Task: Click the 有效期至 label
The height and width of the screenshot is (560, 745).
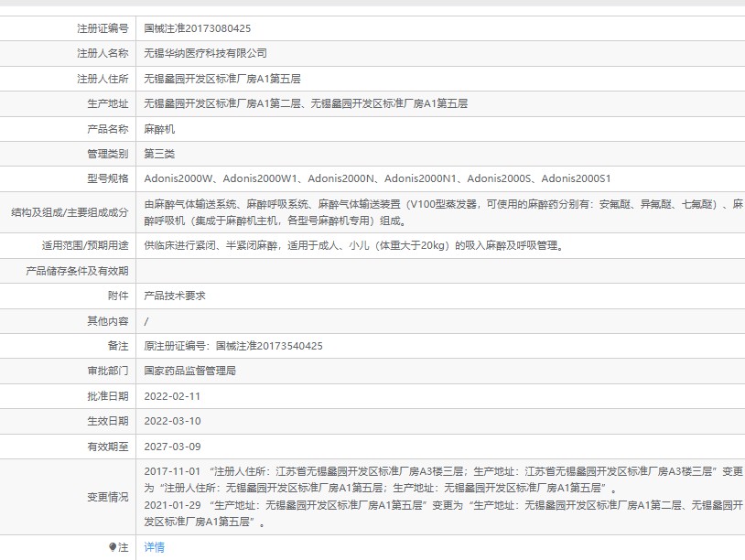Action: click(x=108, y=447)
